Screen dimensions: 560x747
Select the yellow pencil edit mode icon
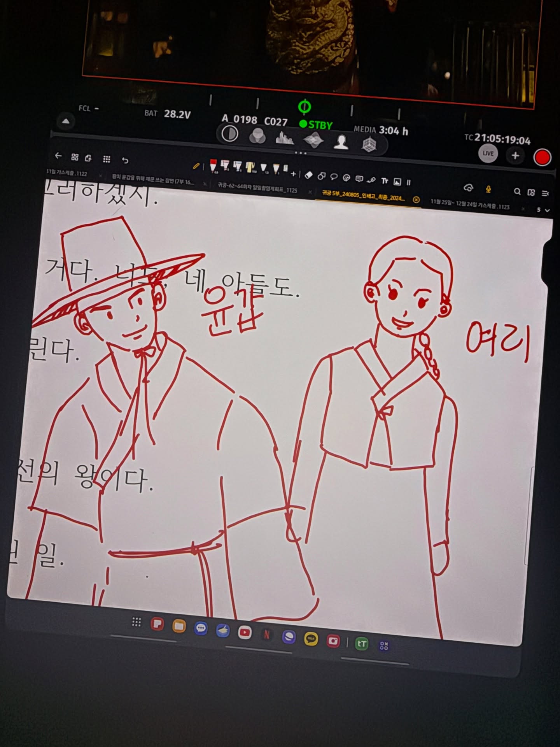click(196, 166)
